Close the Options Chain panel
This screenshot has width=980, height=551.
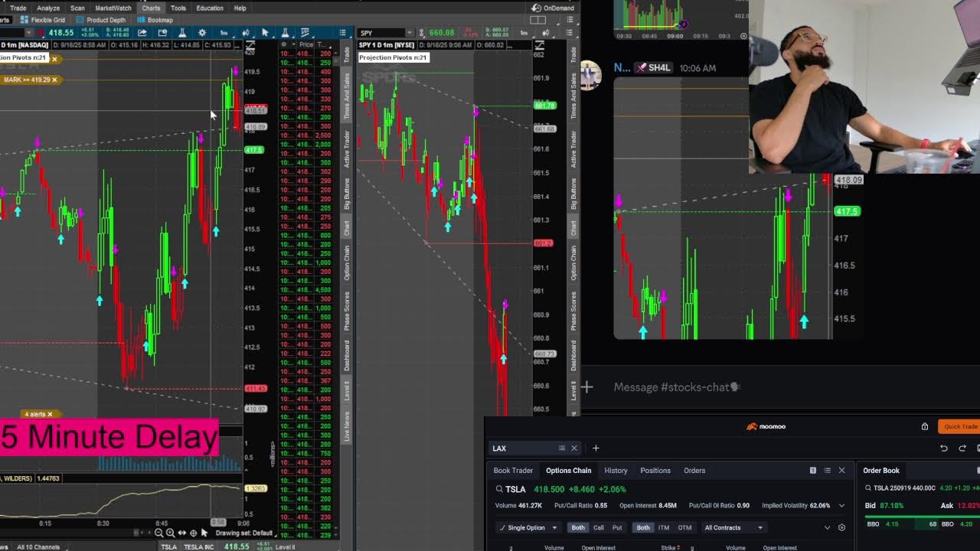[x=841, y=471]
